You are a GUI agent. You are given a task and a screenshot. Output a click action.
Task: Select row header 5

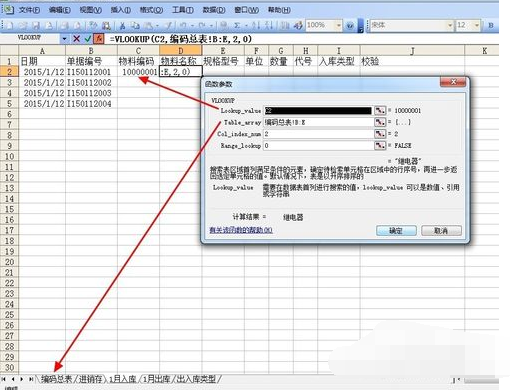coord(9,103)
